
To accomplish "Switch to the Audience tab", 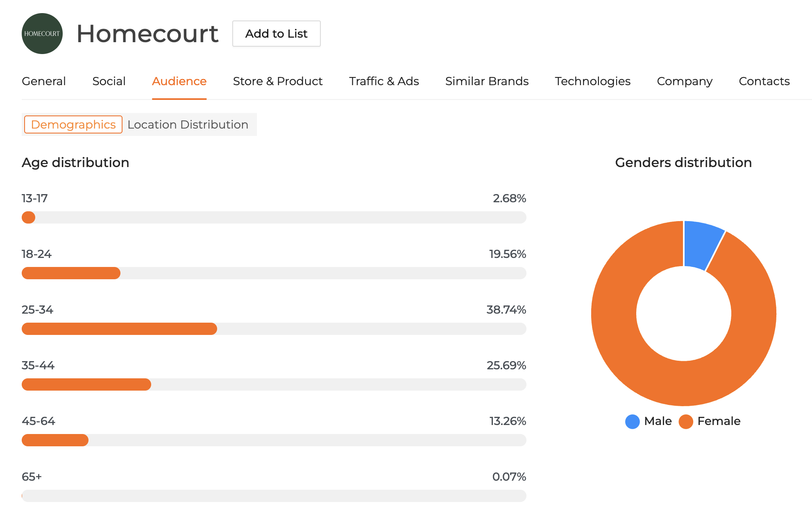I will pos(179,81).
